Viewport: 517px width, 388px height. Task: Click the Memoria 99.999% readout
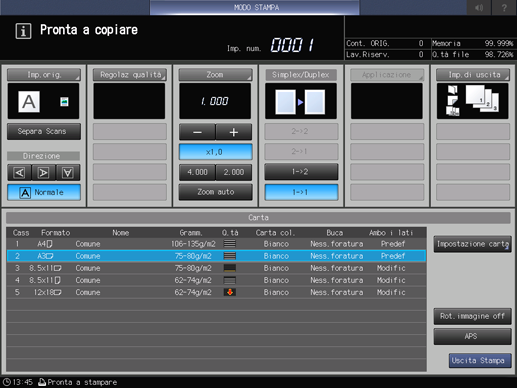[473, 43]
